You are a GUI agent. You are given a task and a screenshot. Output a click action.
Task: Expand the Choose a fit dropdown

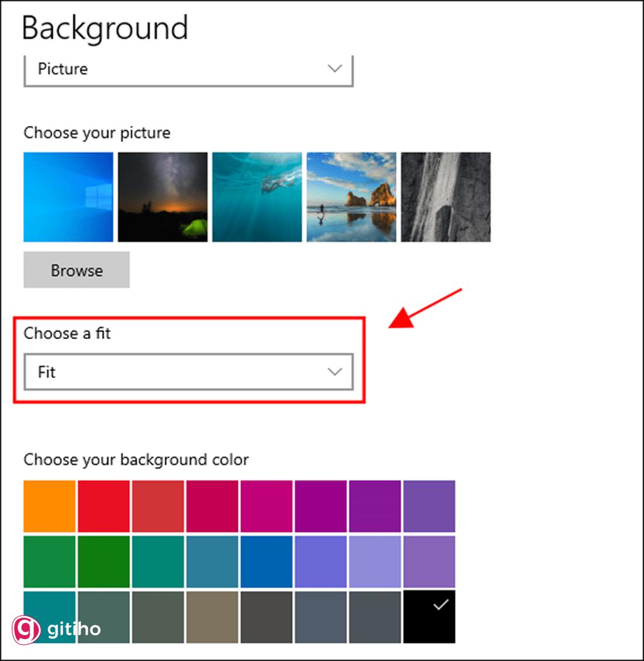[188, 372]
